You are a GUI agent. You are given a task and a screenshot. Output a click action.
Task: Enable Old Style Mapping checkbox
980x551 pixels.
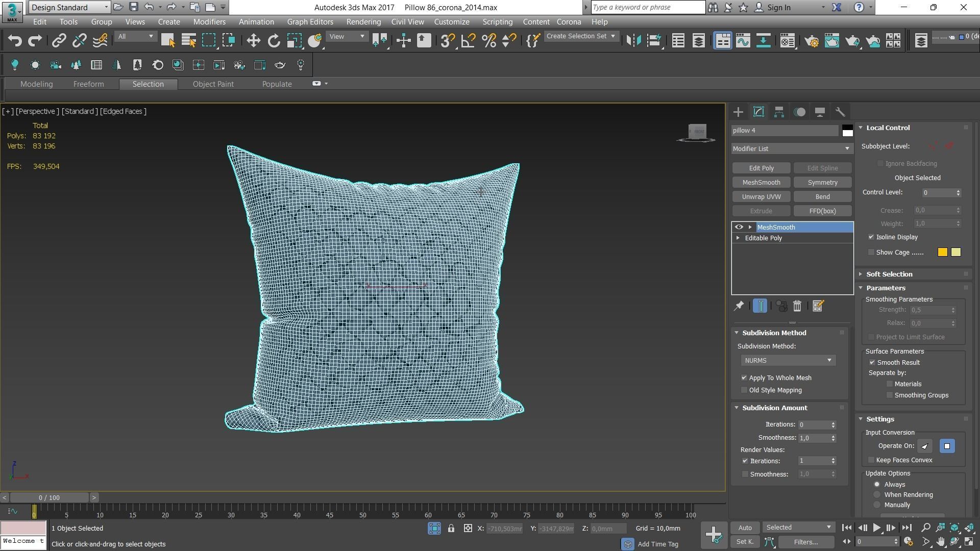744,390
